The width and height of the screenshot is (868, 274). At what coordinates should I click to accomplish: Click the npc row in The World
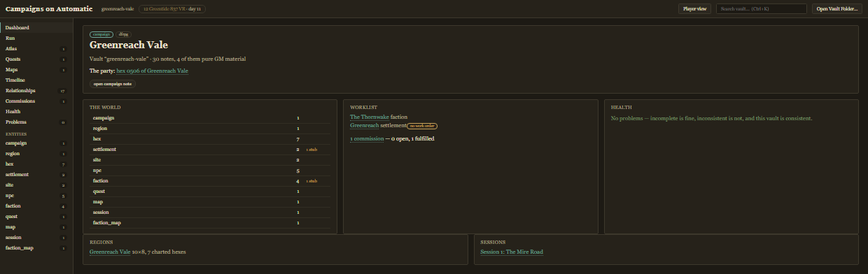point(210,171)
